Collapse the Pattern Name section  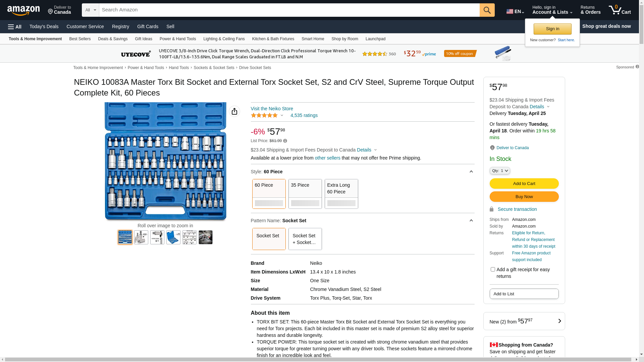click(471, 221)
